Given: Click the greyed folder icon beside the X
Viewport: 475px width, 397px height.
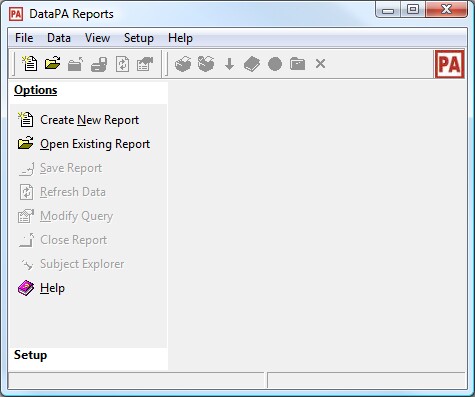Looking at the screenshot, I should [297, 64].
